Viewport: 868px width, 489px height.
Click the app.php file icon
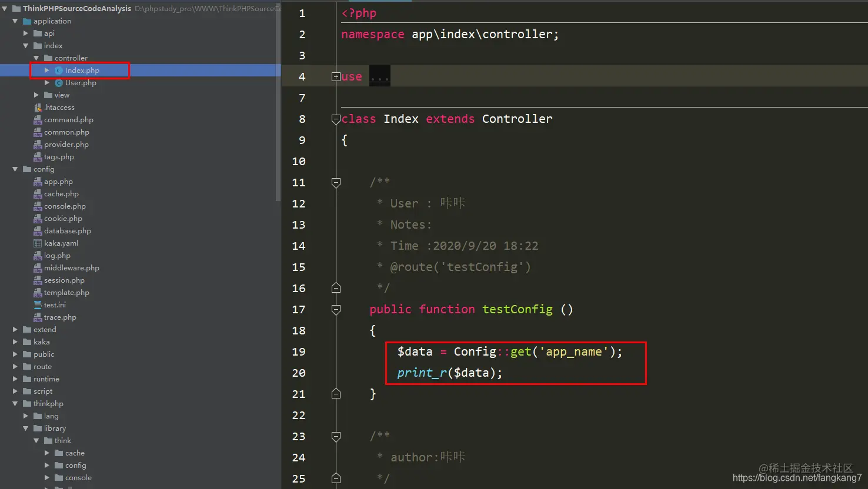pyautogui.click(x=38, y=181)
